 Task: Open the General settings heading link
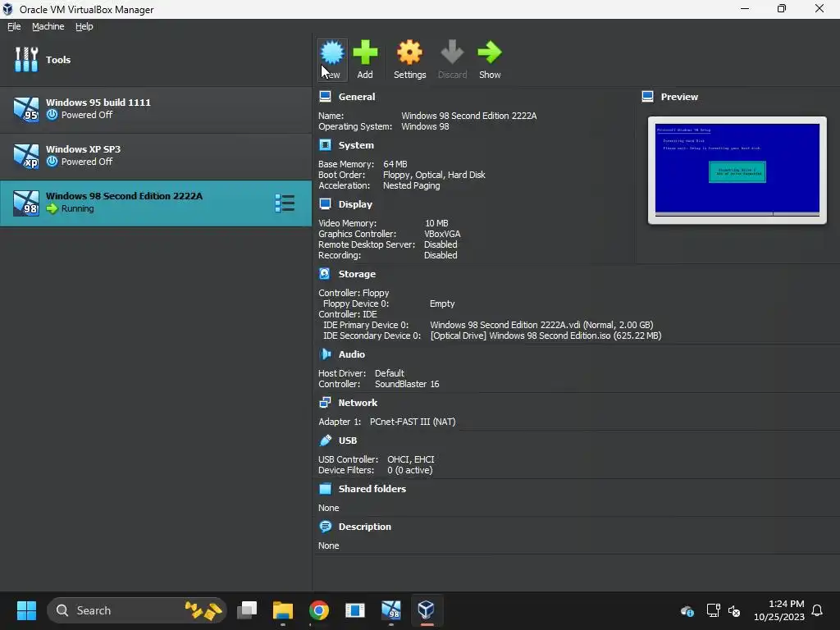pos(357,97)
